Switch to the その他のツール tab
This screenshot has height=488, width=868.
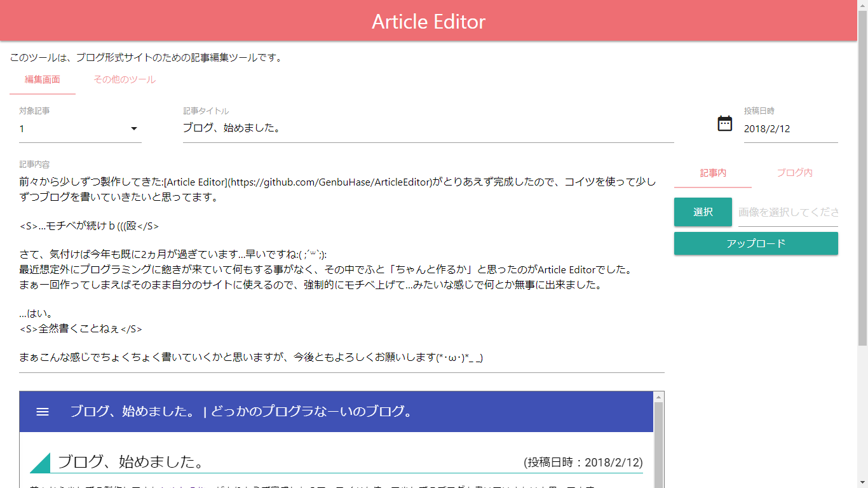(x=125, y=80)
